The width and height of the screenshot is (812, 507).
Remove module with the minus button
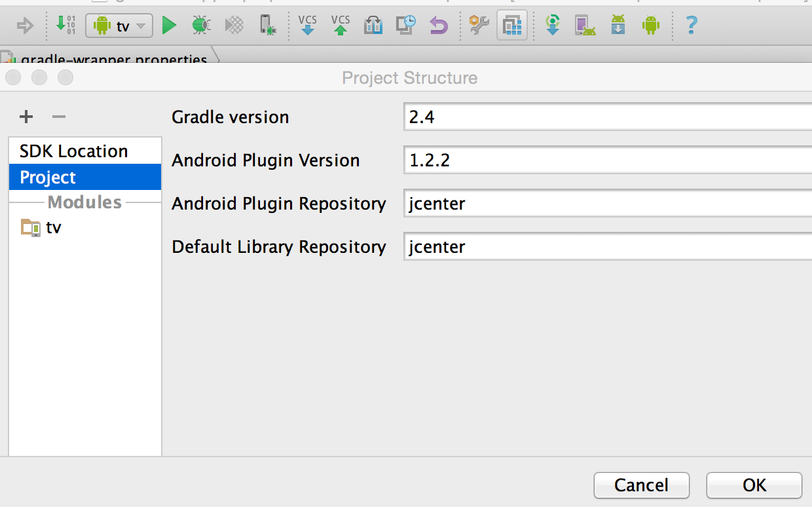59,117
